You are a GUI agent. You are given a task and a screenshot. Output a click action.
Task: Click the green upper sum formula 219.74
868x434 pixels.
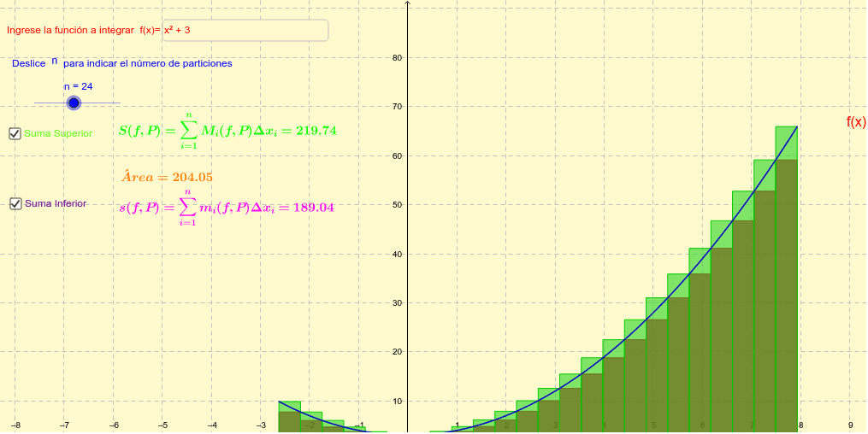tap(227, 131)
